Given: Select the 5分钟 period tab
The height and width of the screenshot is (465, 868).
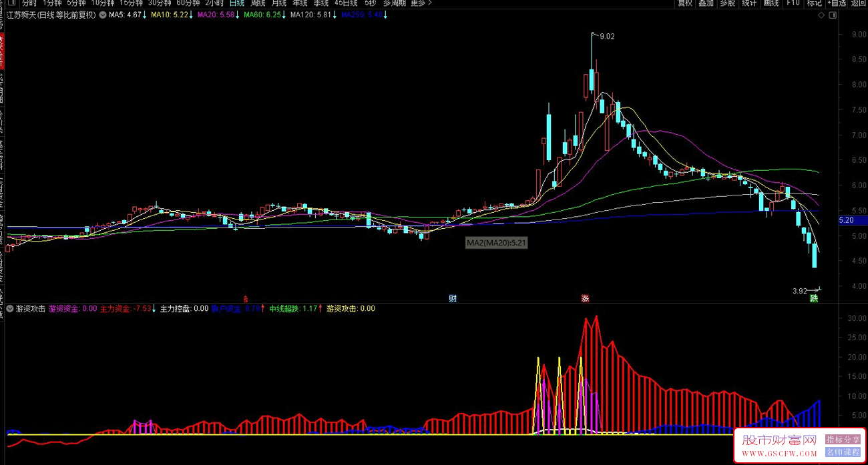Looking at the screenshot, I should 76,3.
